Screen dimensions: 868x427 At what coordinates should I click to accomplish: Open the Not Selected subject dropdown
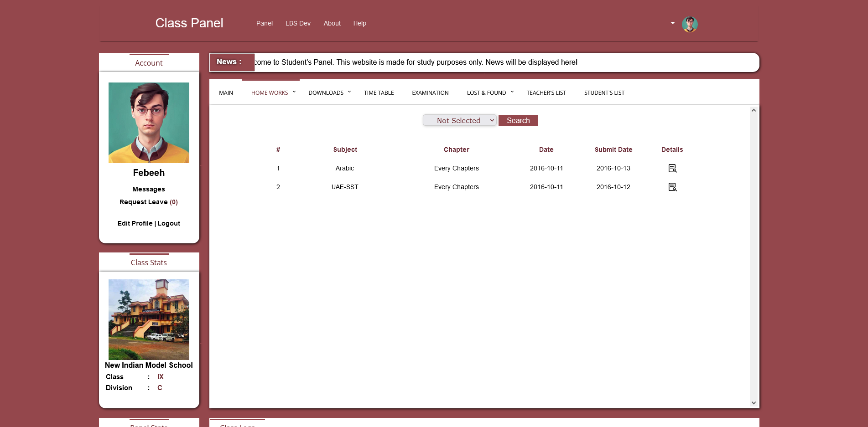459,121
